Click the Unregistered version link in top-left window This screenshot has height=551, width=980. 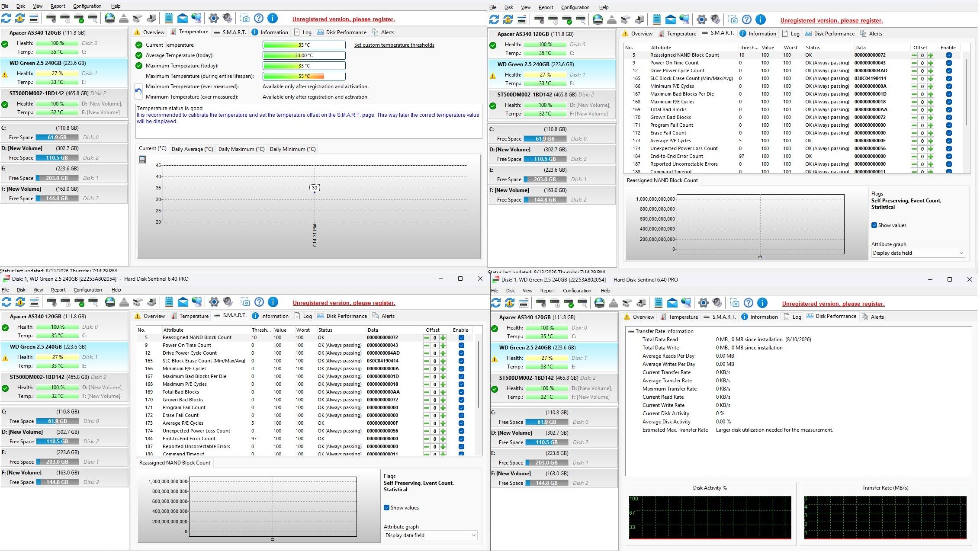click(x=344, y=19)
